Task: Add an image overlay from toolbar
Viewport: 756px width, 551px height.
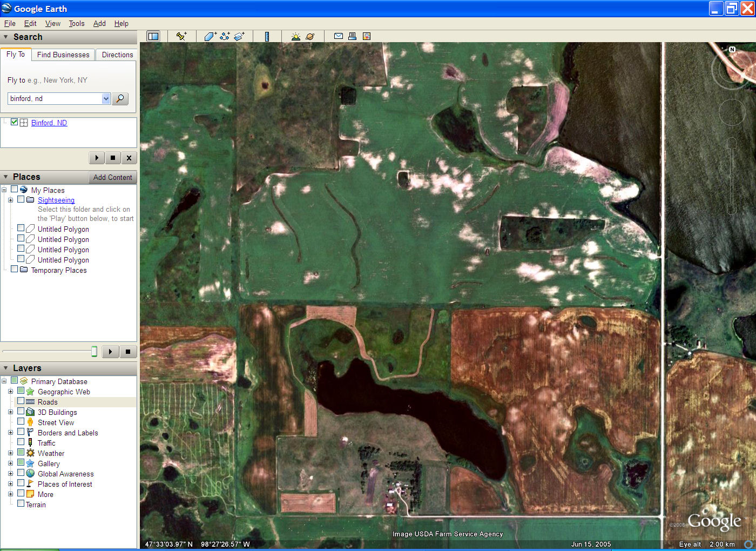Action: pyautogui.click(x=239, y=36)
